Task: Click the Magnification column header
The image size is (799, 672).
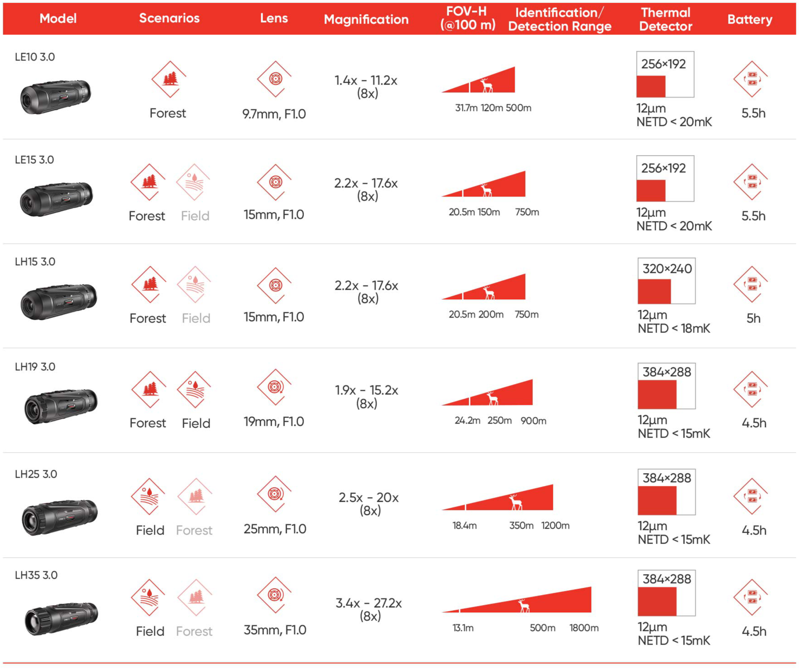Action: tap(366, 19)
